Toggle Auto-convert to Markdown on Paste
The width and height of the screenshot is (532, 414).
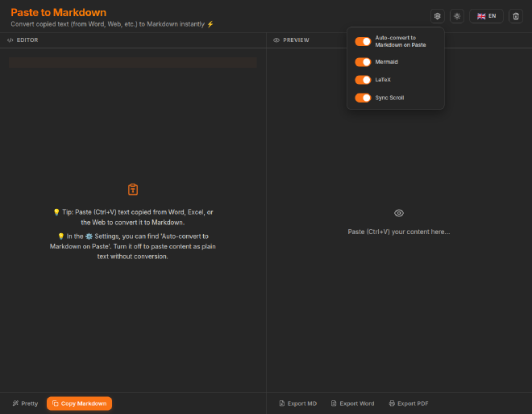pos(363,41)
